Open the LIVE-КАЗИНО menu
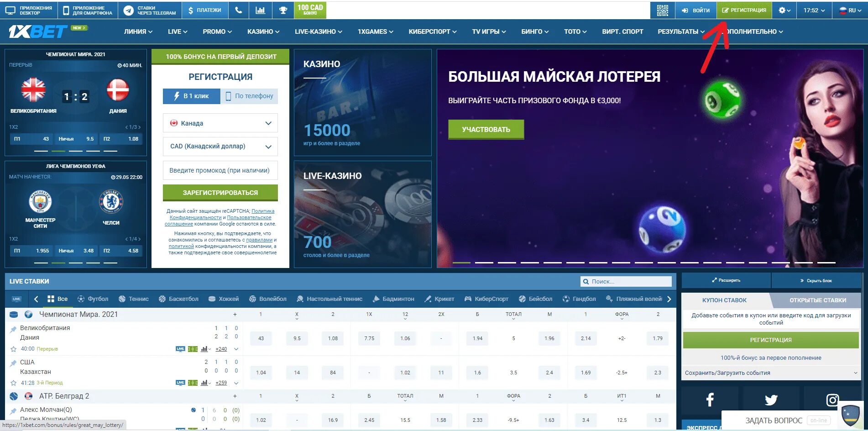 (x=318, y=32)
